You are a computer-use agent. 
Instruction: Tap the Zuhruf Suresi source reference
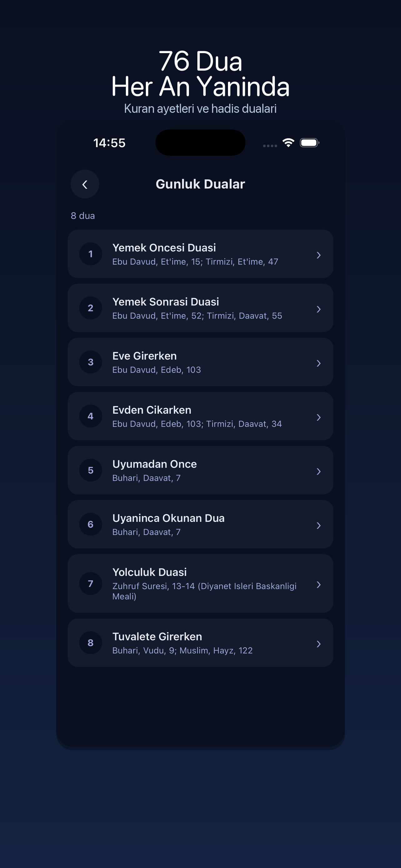[204, 591]
